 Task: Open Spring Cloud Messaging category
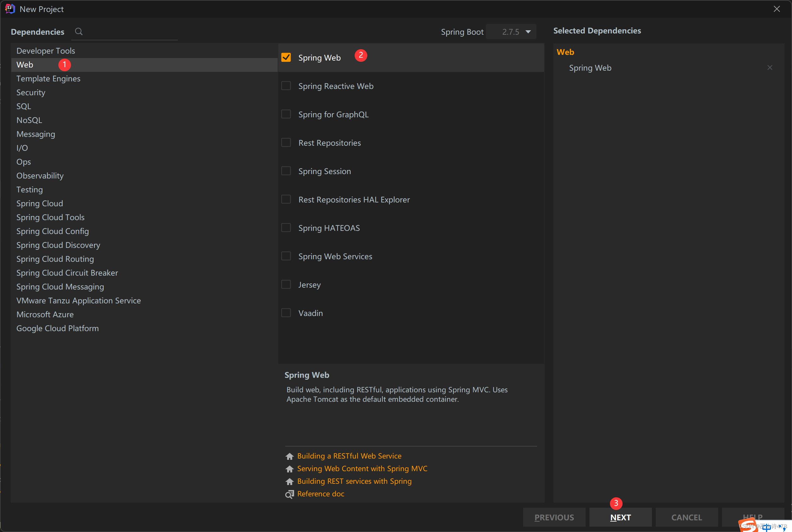(x=144, y=287)
